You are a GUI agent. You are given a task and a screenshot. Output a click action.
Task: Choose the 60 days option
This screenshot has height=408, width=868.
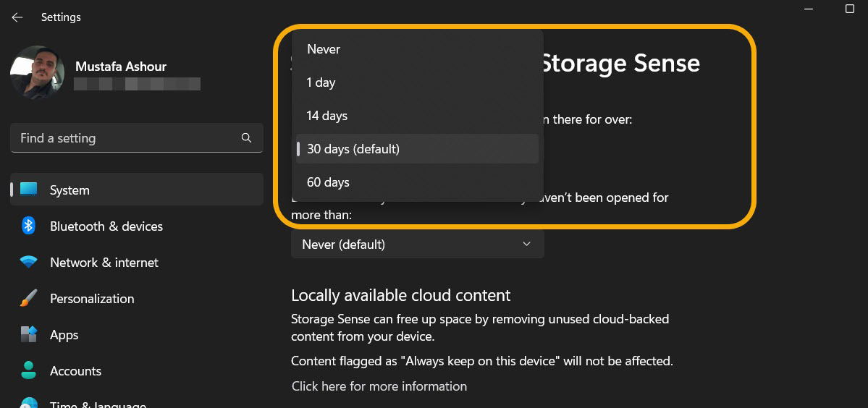(418, 182)
